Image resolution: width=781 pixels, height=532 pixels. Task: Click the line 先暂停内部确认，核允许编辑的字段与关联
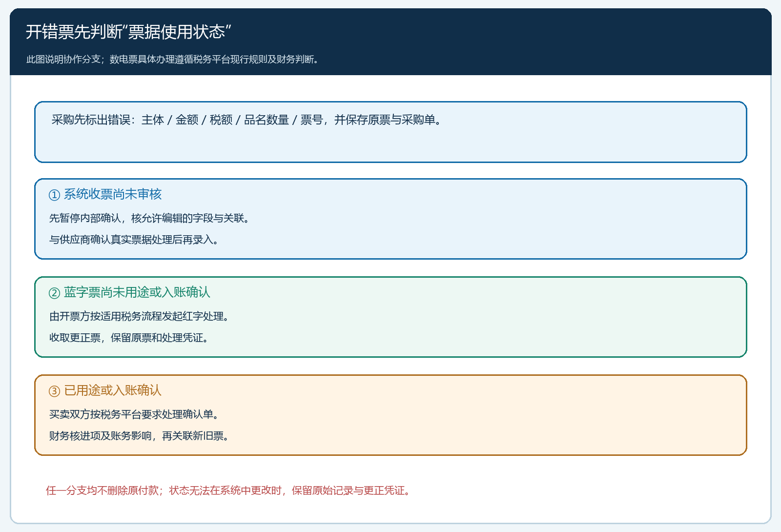click(x=150, y=218)
